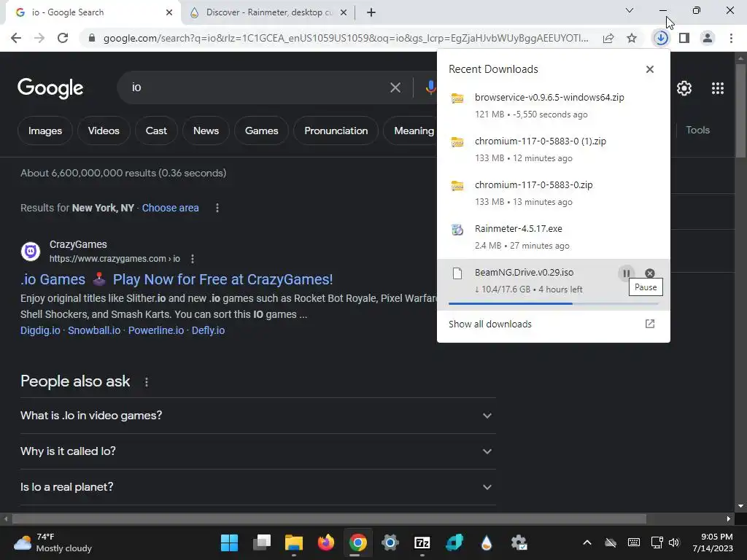747x560 pixels.
Task: Click Choose area link
Action: pos(170,208)
